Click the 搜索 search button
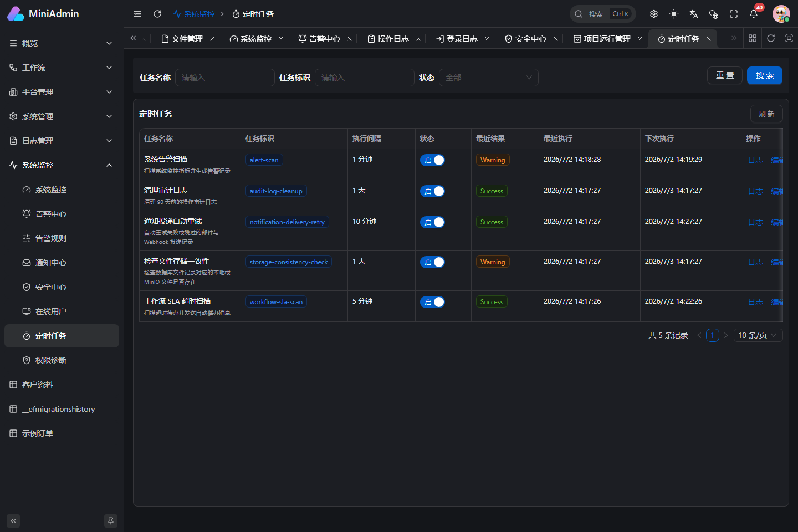 tap(764, 75)
